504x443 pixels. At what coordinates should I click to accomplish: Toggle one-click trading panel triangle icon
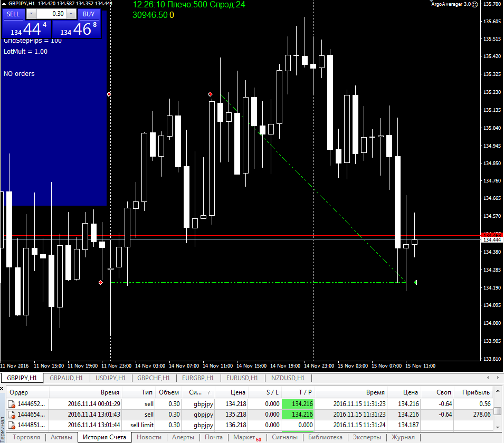(x=4, y=3)
